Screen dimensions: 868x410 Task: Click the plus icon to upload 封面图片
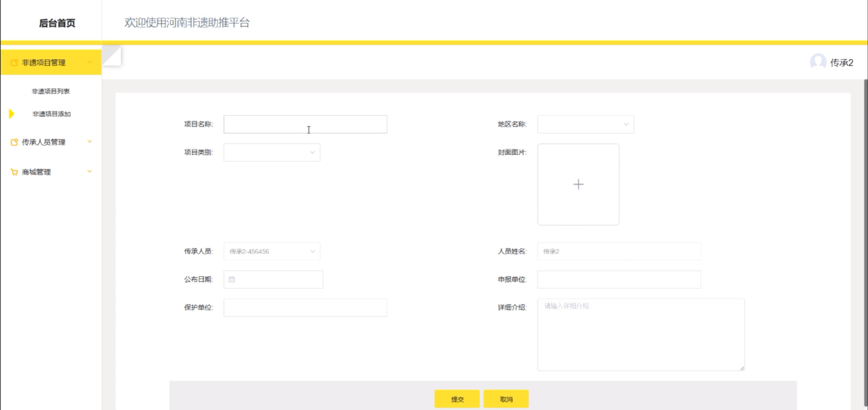pyautogui.click(x=578, y=184)
